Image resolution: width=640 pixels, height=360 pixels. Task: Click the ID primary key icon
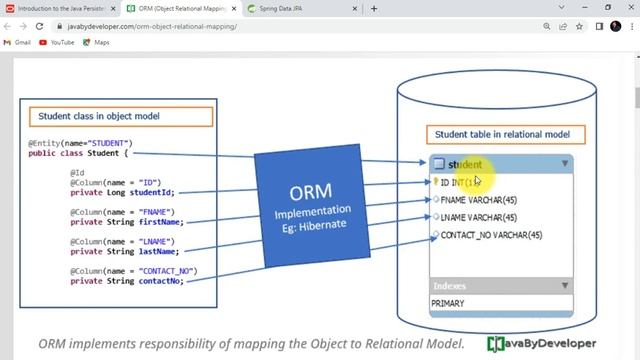pos(436,182)
